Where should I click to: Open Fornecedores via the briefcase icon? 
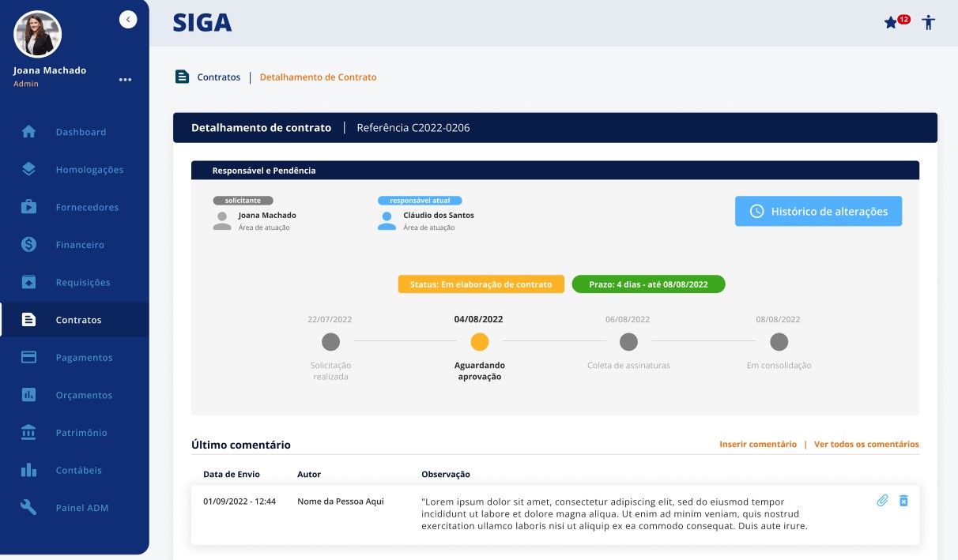pos(29,207)
